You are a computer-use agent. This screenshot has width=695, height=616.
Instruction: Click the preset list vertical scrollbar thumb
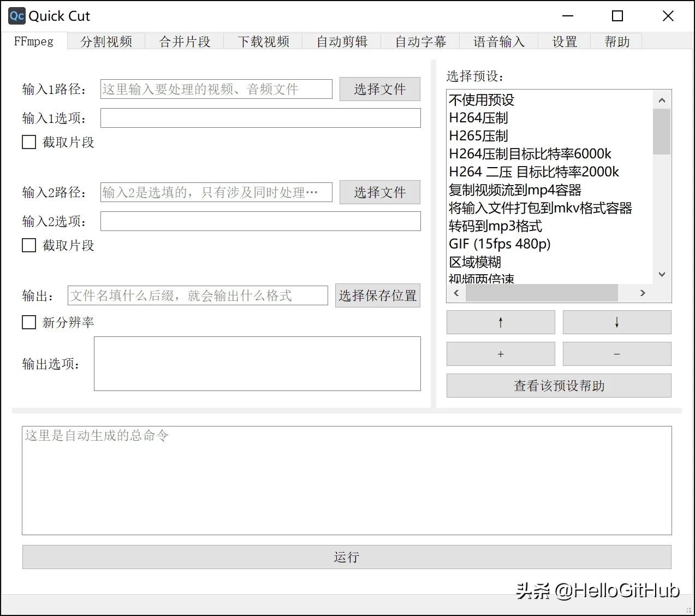pos(662,132)
